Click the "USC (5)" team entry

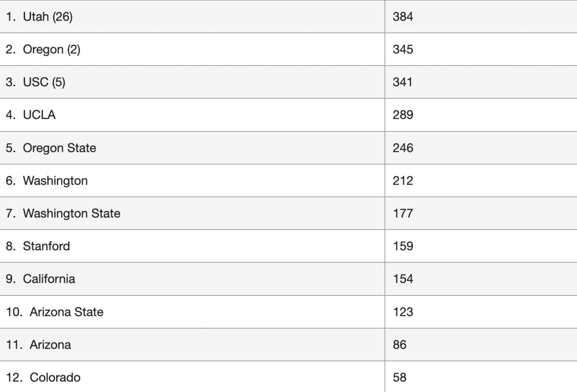(44, 82)
